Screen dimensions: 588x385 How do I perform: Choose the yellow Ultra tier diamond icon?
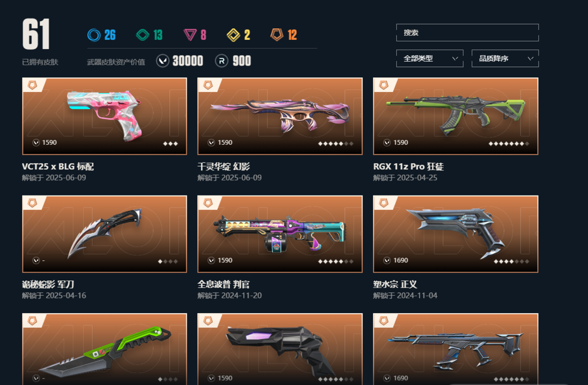coord(233,35)
